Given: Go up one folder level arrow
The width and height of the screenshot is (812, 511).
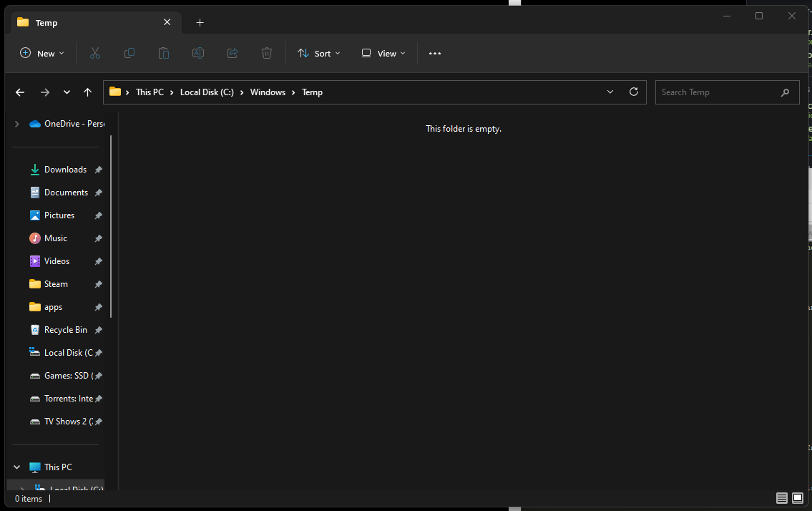Looking at the screenshot, I should pyautogui.click(x=87, y=92).
